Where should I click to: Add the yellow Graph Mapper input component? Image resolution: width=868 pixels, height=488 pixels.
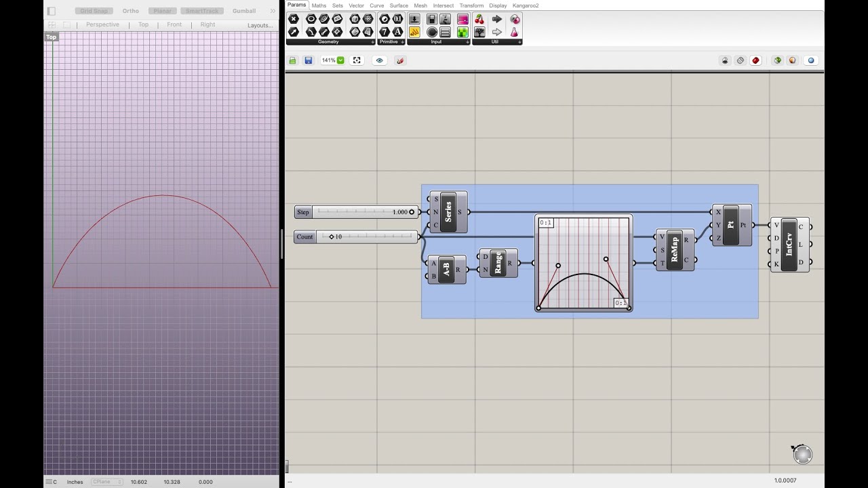(414, 32)
